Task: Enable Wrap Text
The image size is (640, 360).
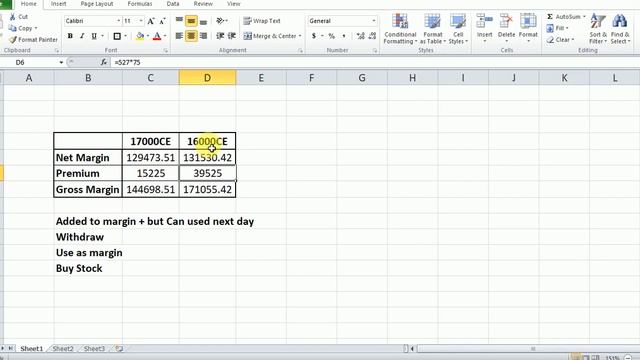Action: 262,21
